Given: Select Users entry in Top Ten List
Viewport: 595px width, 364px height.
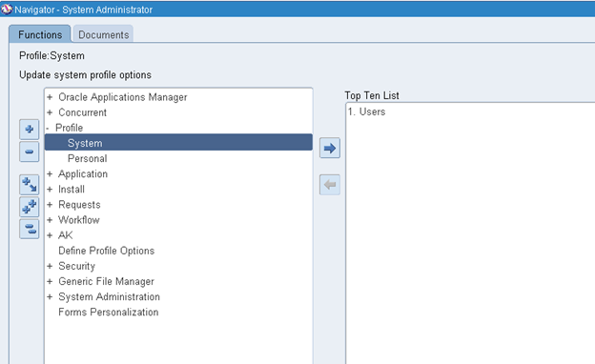Looking at the screenshot, I should (x=366, y=111).
